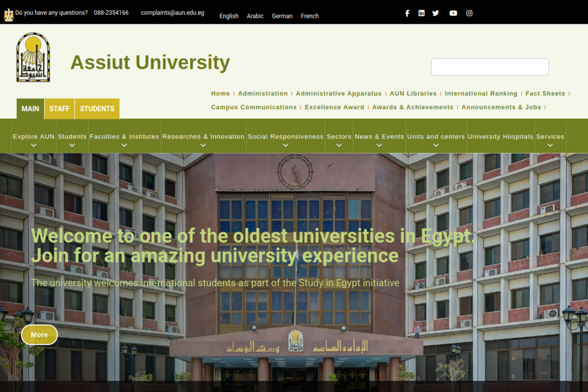Open the LinkedIn social icon

coord(421,13)
